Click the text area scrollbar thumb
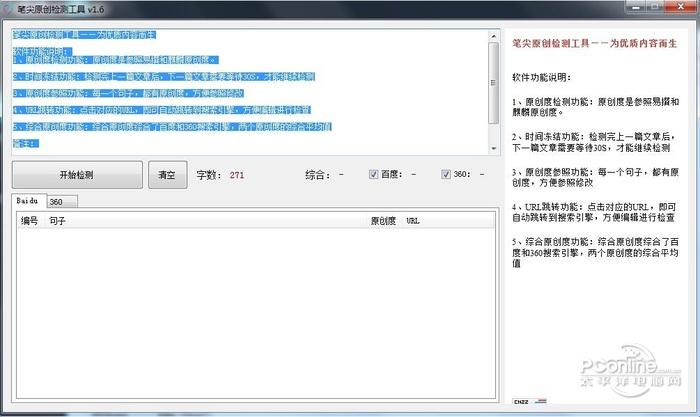This screenshot has height=417, width=700. click(x=493, y=83)
